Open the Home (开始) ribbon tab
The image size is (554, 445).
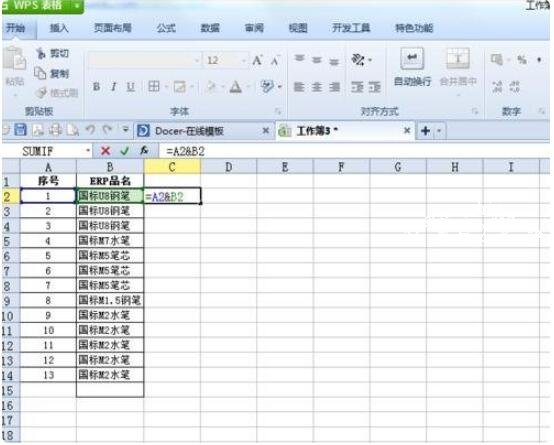[x=16, y=28]
